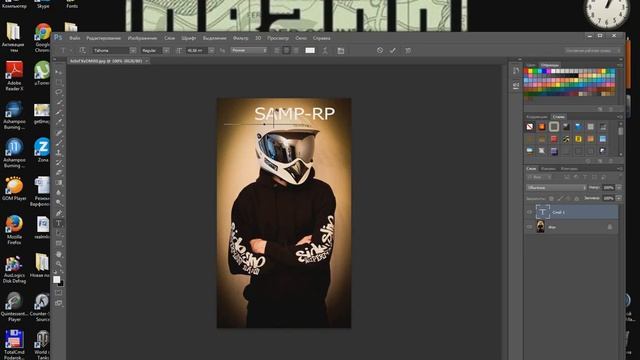Align text left in options bar
640x360 pixels.
(x=277, y=51)
